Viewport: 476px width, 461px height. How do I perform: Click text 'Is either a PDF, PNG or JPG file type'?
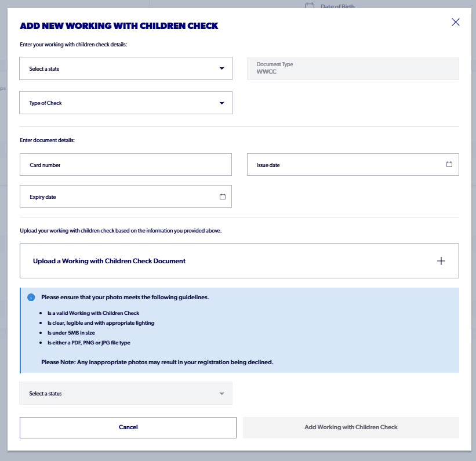click(x=89, y=343)
